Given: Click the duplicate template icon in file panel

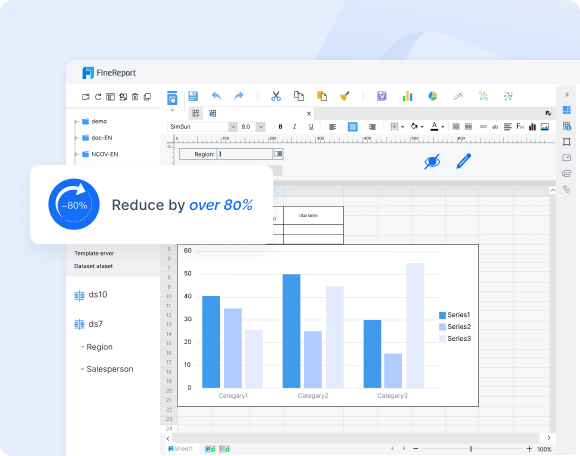Looking at the screenshot, I should click(x=147, y=97).
